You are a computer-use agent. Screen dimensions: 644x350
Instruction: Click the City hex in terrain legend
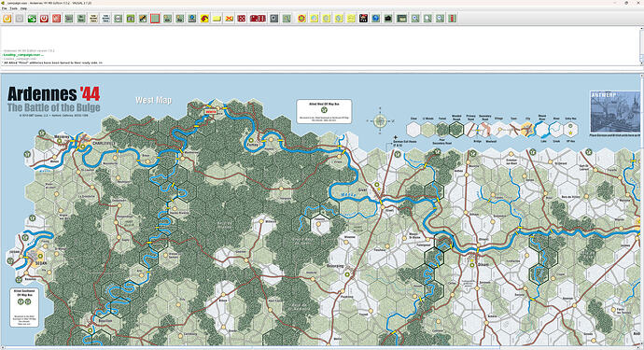527,130
